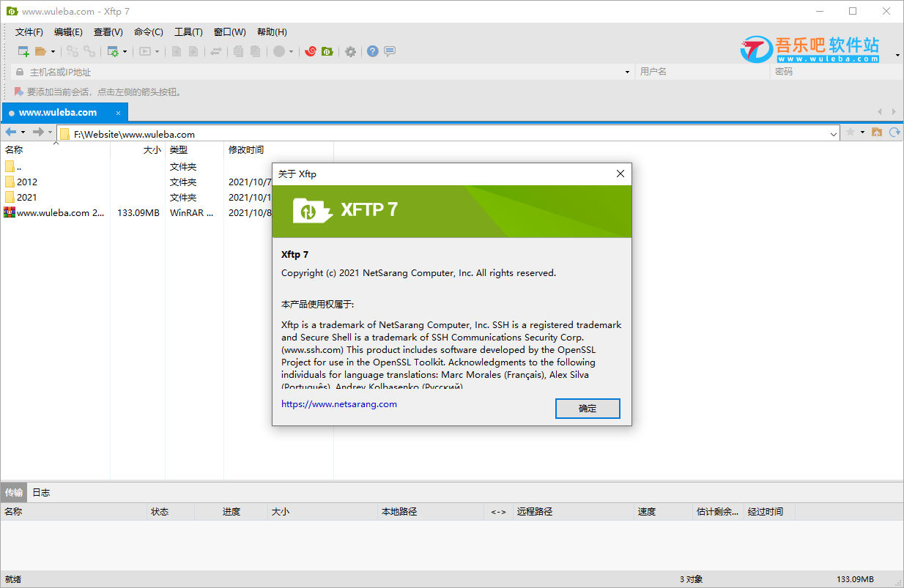Close the www.wuleba.com tab with its x
Viewport: 904px width, 588px height.
click(119, 113)
